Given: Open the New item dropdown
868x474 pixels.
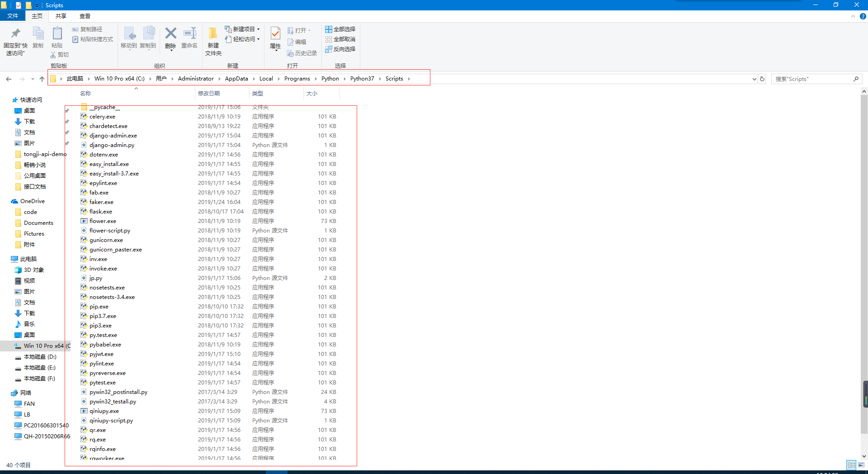Looking at the screenshot, I should (x=242, y=29).
